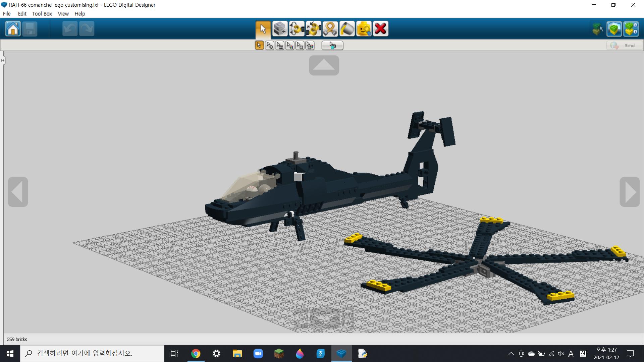Screen dimensions: 644x362
Task: Toggle Korean IME 한 indicator
Action: click(583, 354)
